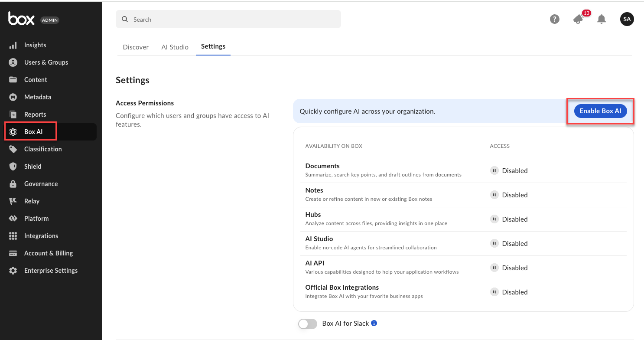Switch to the AI Studio tab
The height and width of the screenshot is (340, 644).
(x=175, y=47)
